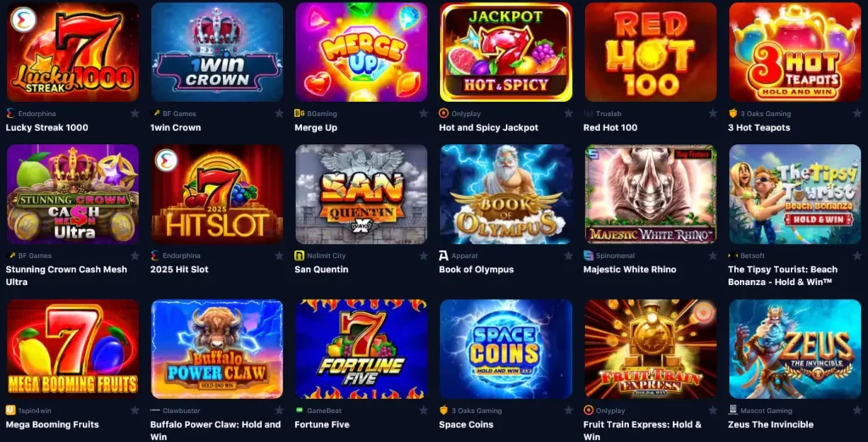Favorite Lucky Streak 1000 with star icon
The width and height of the screenshot is (868, 442).
point(135,114)
